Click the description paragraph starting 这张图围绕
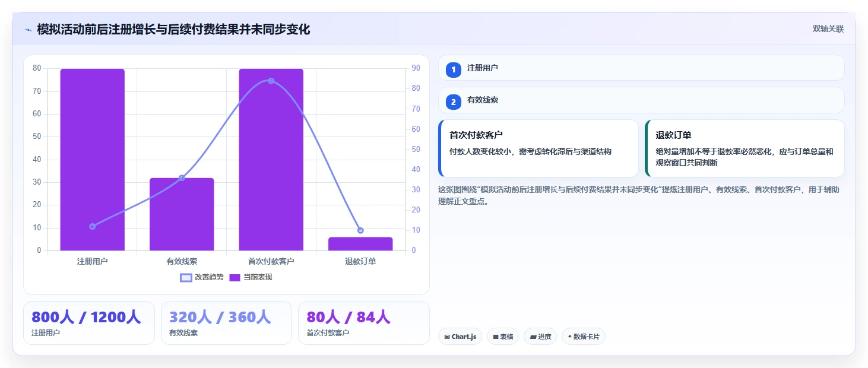Viewport: 868px width, 368px height. pos(639,195)
